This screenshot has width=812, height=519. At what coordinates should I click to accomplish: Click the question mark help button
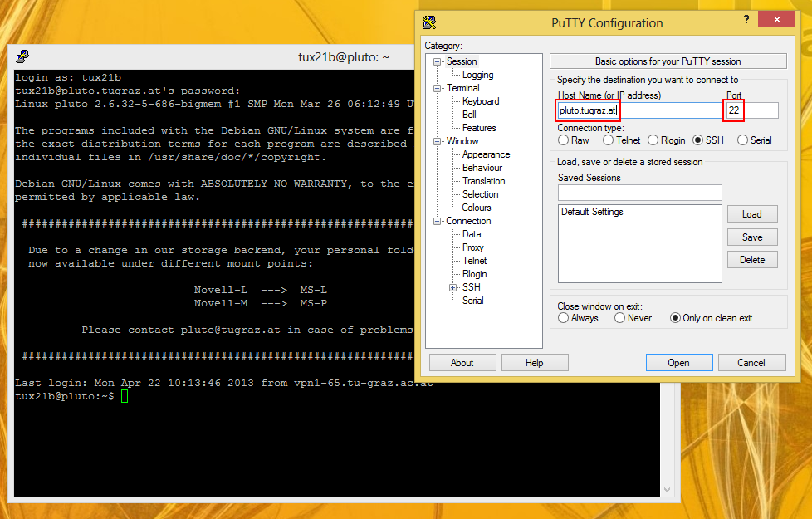[x=746, y=19]
